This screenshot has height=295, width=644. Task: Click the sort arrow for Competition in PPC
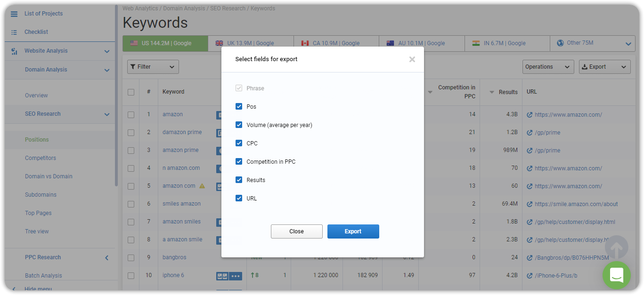(x=430, y=92)
